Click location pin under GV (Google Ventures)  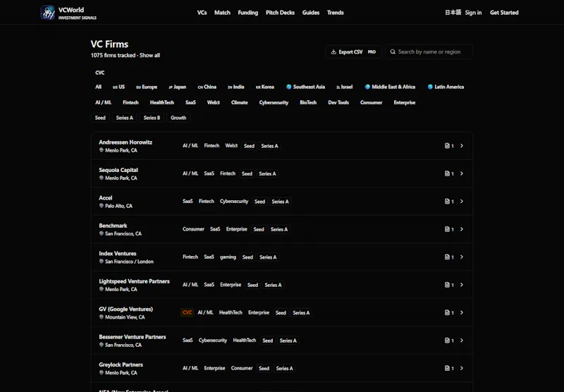coord(102,317)
